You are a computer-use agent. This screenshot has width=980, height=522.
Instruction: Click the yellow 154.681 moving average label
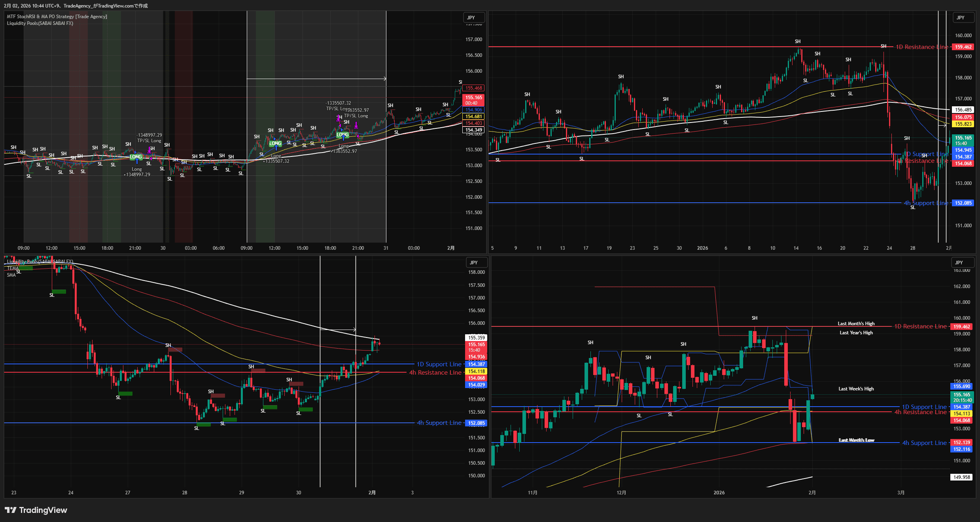coord(473,117)
